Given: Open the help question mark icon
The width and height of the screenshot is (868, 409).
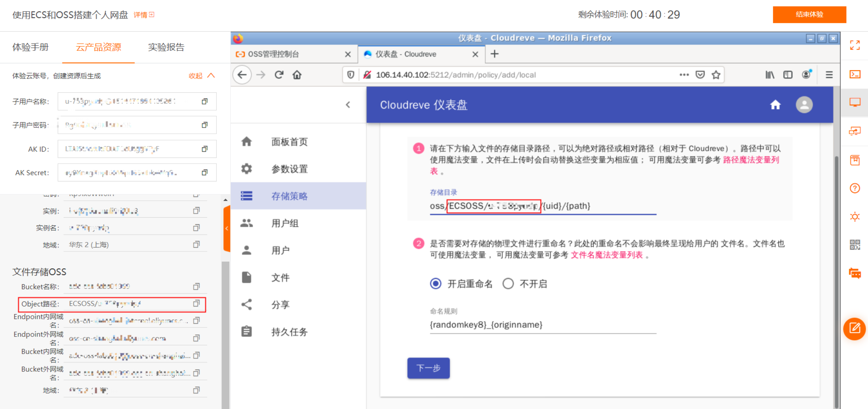Looking at the screenshot, I should pyautogui.click(x=854, y=188).
